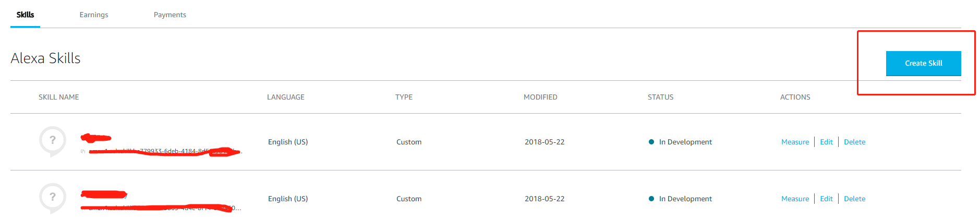Click the second skill's placeholder icon

pyautogui.click(x=53, y=198)
